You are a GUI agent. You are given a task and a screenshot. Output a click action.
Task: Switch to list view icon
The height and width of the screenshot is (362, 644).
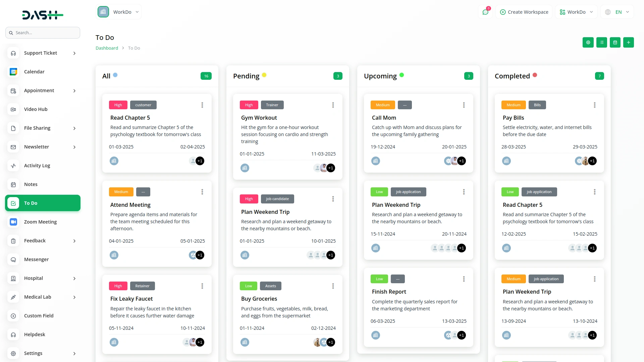tap(601, 43)
